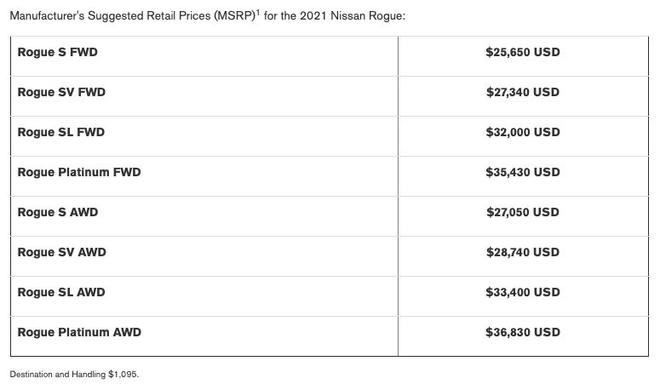
Task: Click the Rogue SL FWD label
Action: tap(61, 132)
